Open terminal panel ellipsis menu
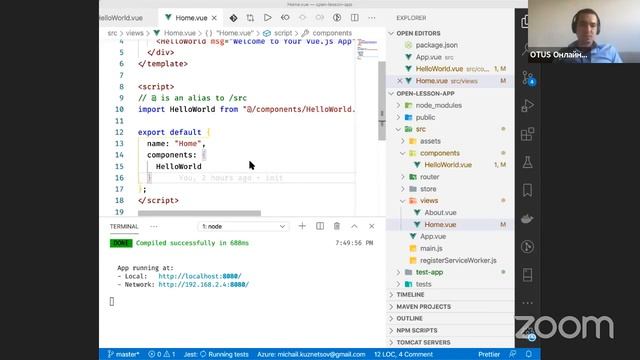This screenshot has width=640, height=360. click(x=153, y=227)
